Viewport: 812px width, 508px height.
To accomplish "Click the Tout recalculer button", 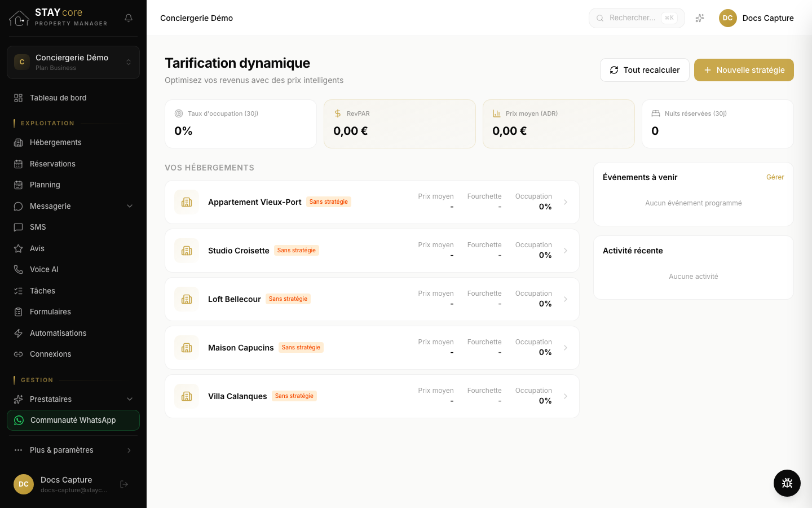I will pyautogui.click(x=645, y=70).
